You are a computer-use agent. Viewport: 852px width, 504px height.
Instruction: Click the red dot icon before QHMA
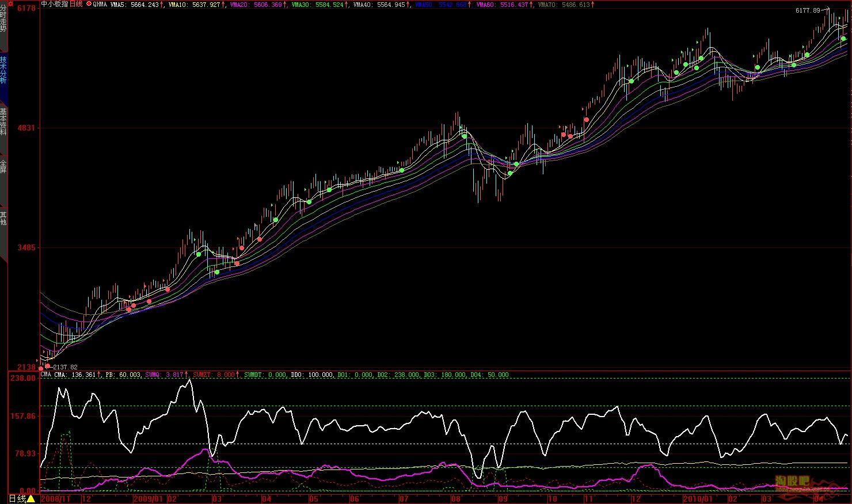pos(89,4)
